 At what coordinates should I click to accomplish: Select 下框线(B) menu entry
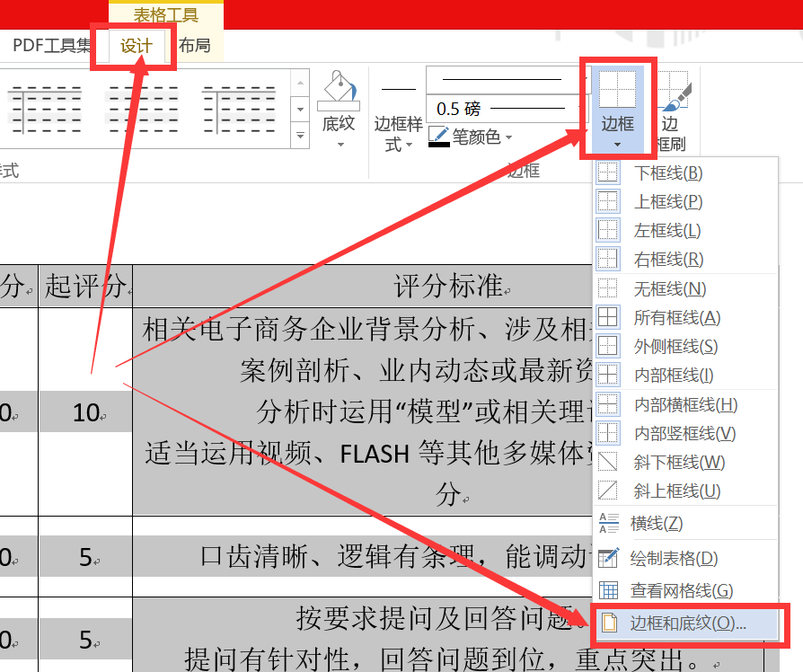[x=685, y=172]
